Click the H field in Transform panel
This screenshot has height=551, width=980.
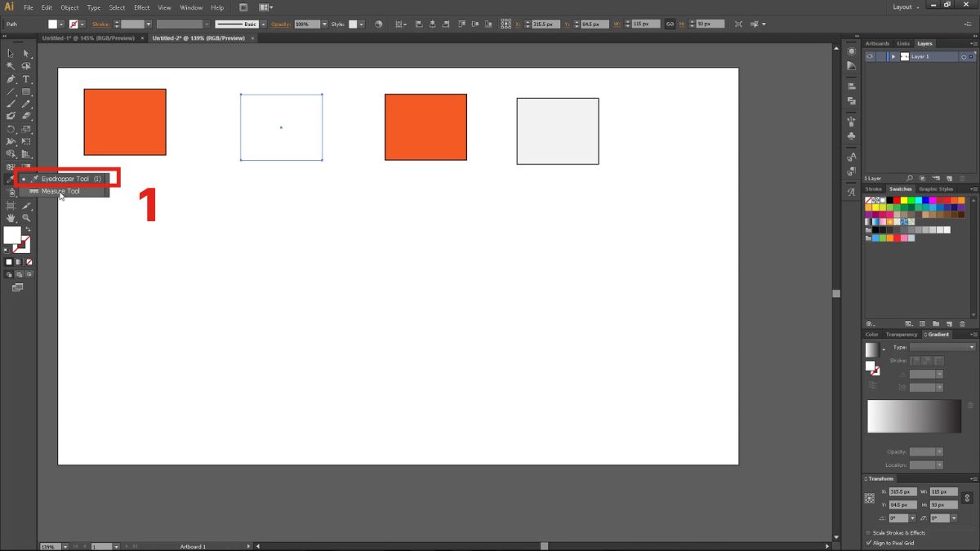[x=943, y=505]
